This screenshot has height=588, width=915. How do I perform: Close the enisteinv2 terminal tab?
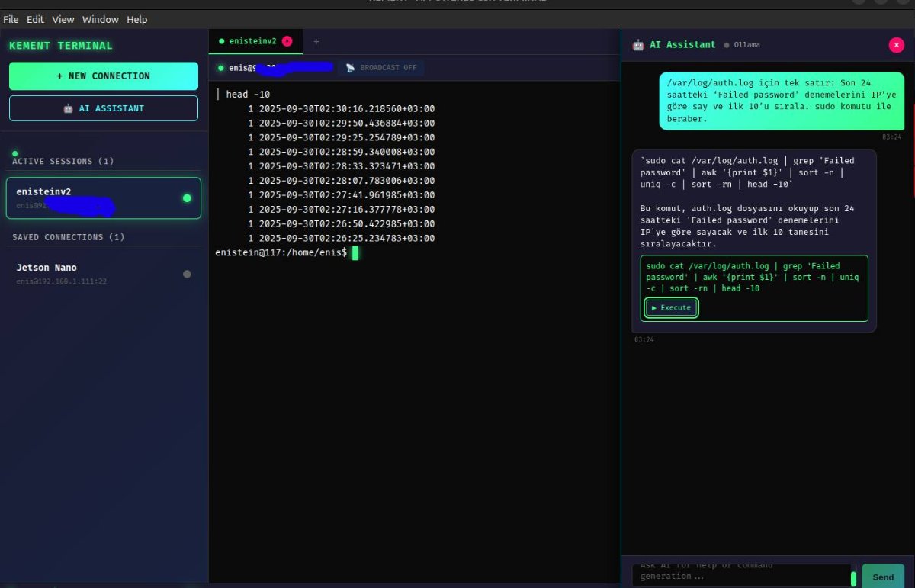coord(287,41)
